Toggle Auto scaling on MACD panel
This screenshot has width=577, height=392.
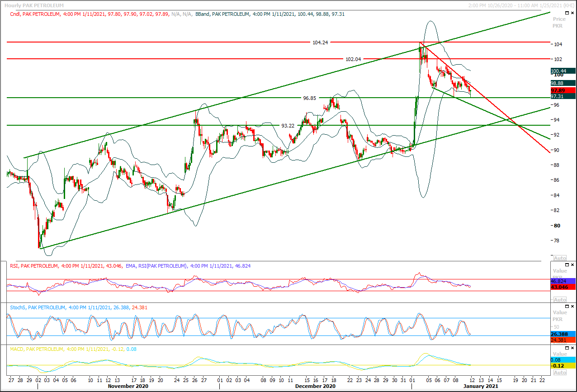[560, 373]
